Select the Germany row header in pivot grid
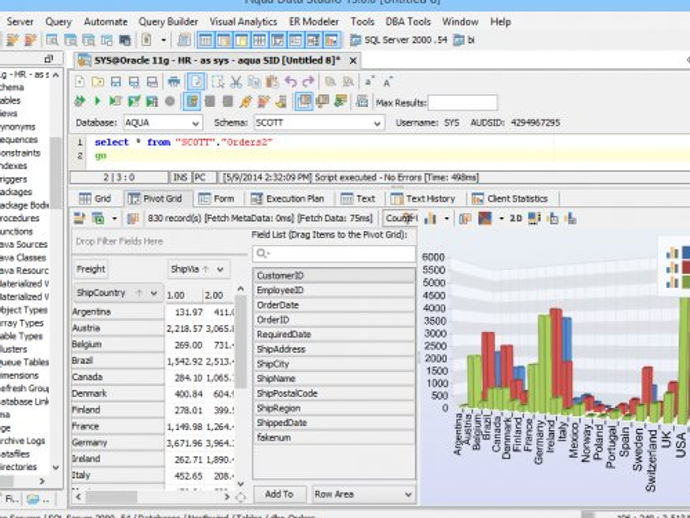 pos(117,443)
